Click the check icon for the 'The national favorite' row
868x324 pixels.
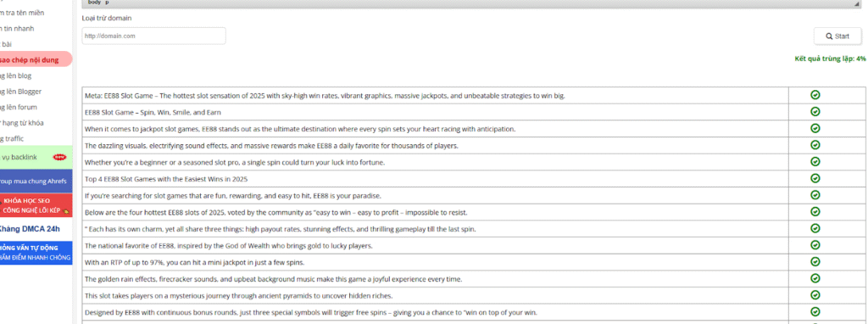[815, 244]
